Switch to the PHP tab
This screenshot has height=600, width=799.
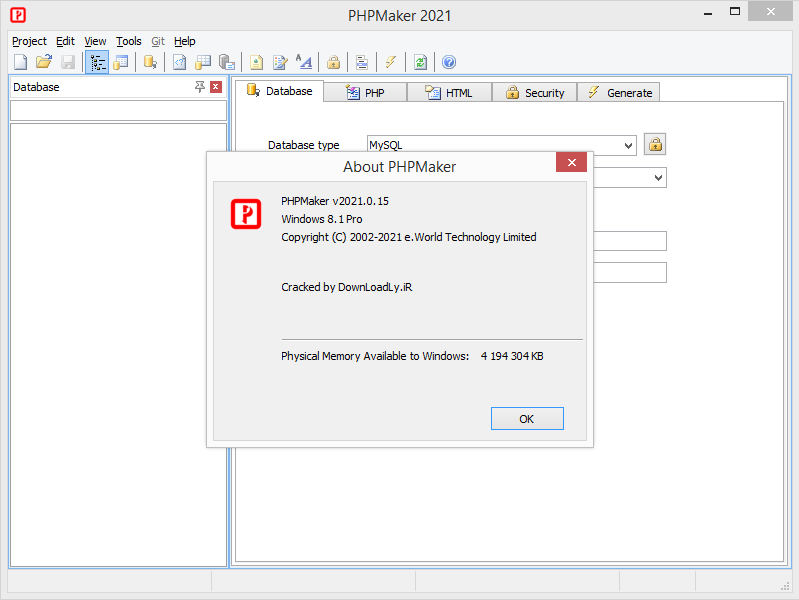point(365,93)
